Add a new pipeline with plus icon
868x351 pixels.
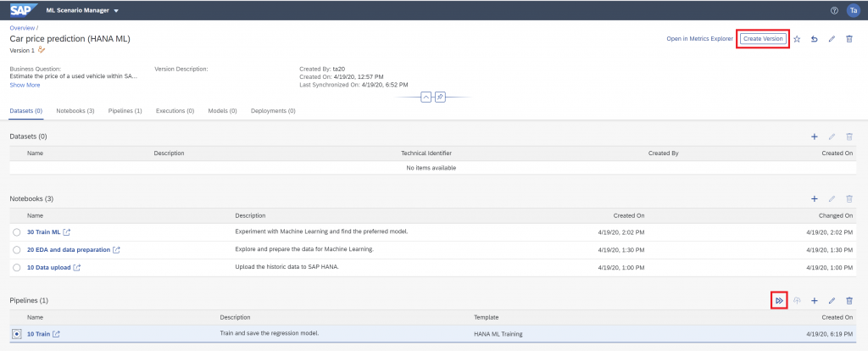(x=815, y=301)
